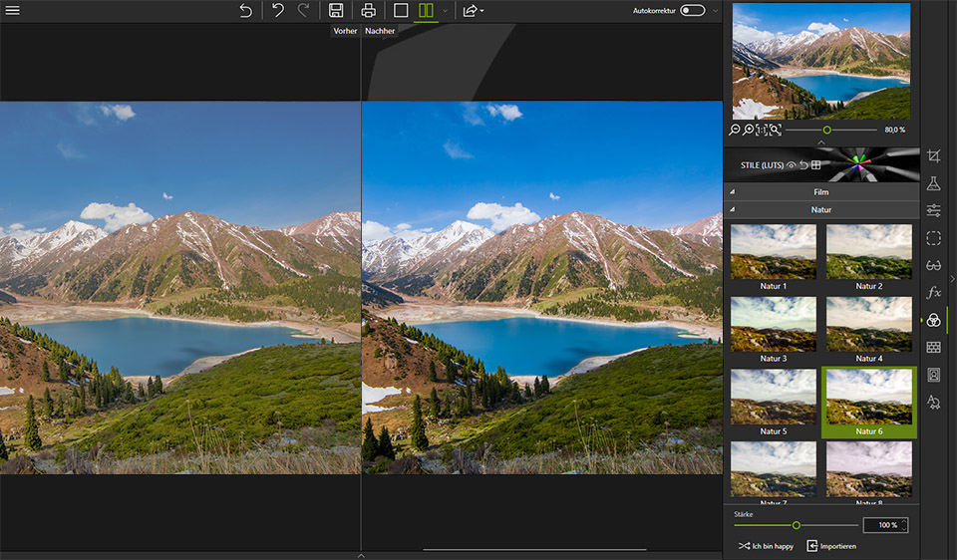Screen dimensions: 957x560
Task: Click the Nachher label tab
Action: pos(380,31)
